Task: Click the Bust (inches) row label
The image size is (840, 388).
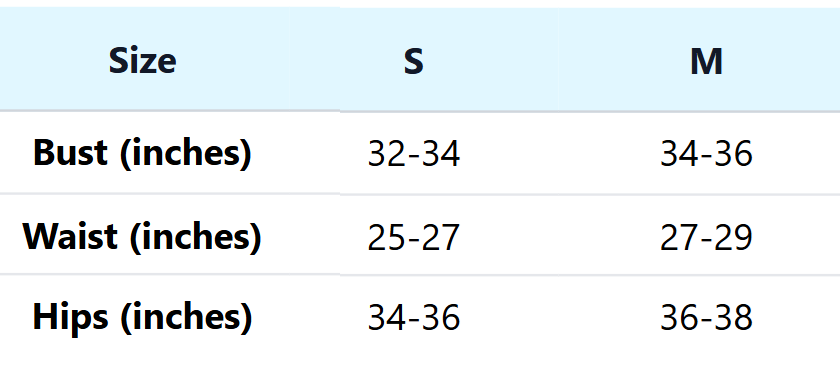Action: click(142, 153)
